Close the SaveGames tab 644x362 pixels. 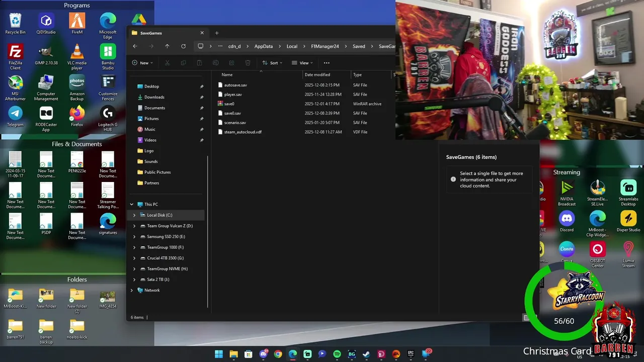pos(202,33)
